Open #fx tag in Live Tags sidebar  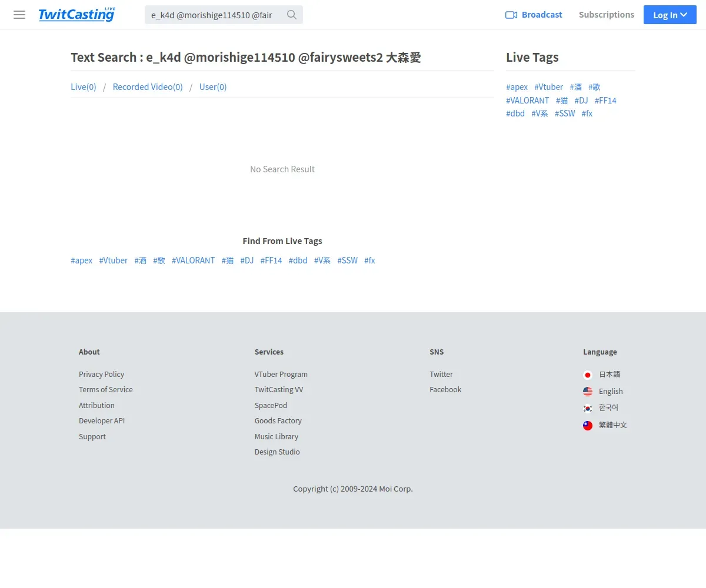click(x=587, y=113)
